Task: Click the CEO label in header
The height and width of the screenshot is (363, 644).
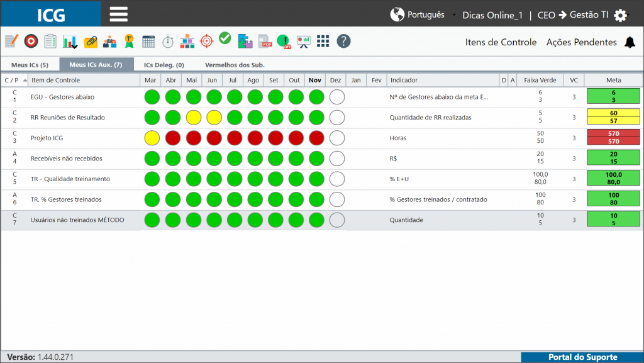Action: click(546, 15)
